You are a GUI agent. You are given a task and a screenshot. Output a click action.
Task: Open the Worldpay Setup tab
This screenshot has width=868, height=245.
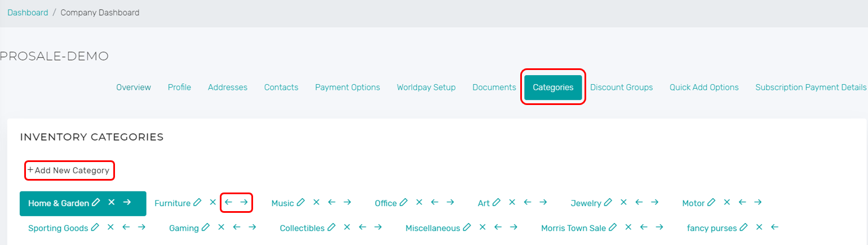pyautogui.click(x=426, y=88)
